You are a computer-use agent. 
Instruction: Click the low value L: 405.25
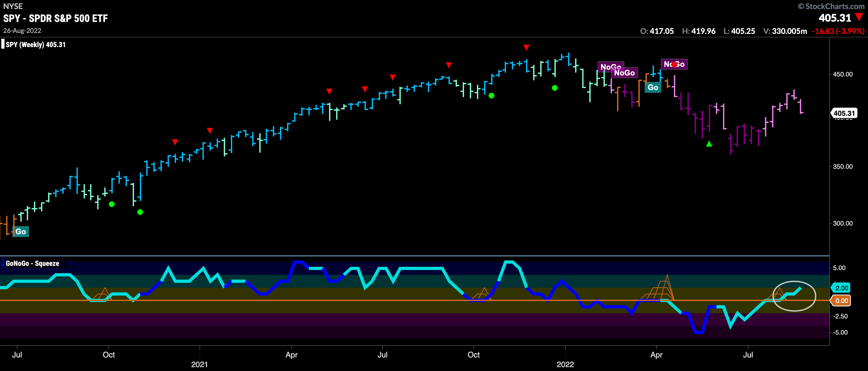tap(739, 31)
